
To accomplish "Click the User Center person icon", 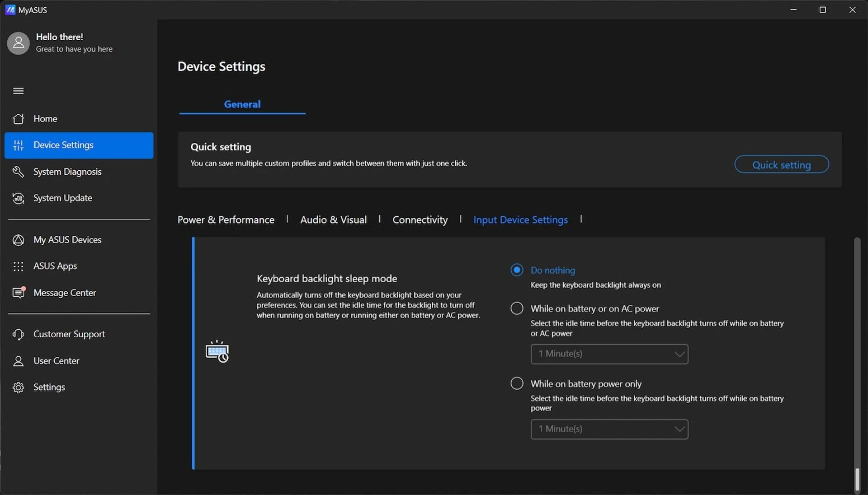I will (x=19, y=361).
